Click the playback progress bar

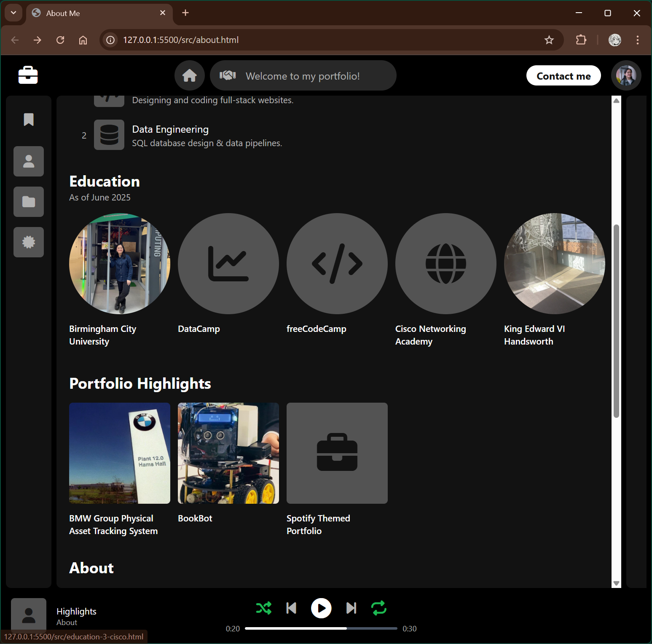point(321,628)
